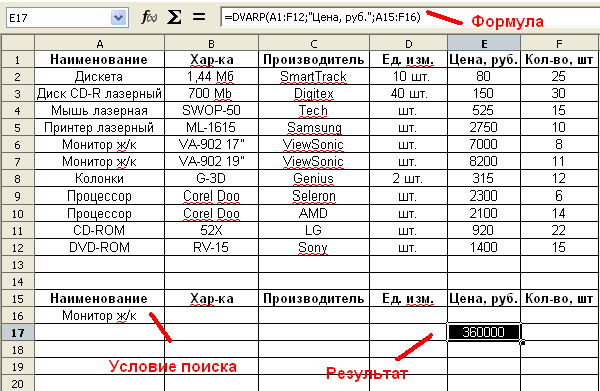Click cell 40 шт.
This screenshot has height=391, width=600.
point(408,93)
